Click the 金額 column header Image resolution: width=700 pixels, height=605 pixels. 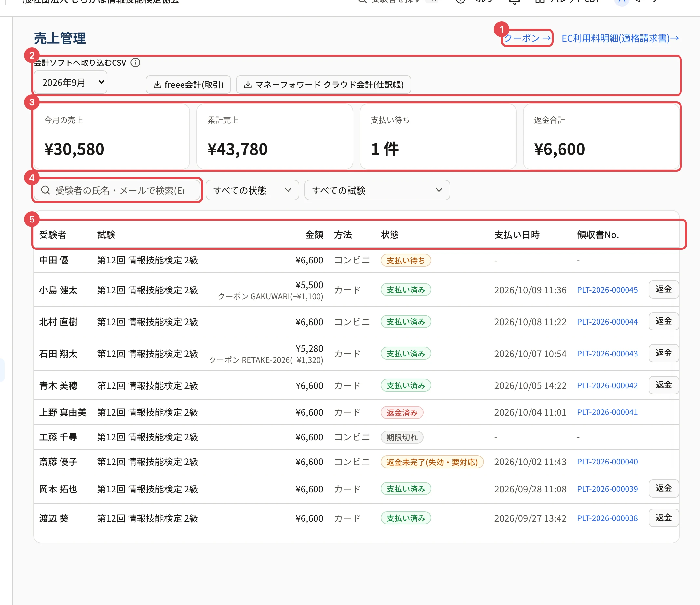point(314,235)
